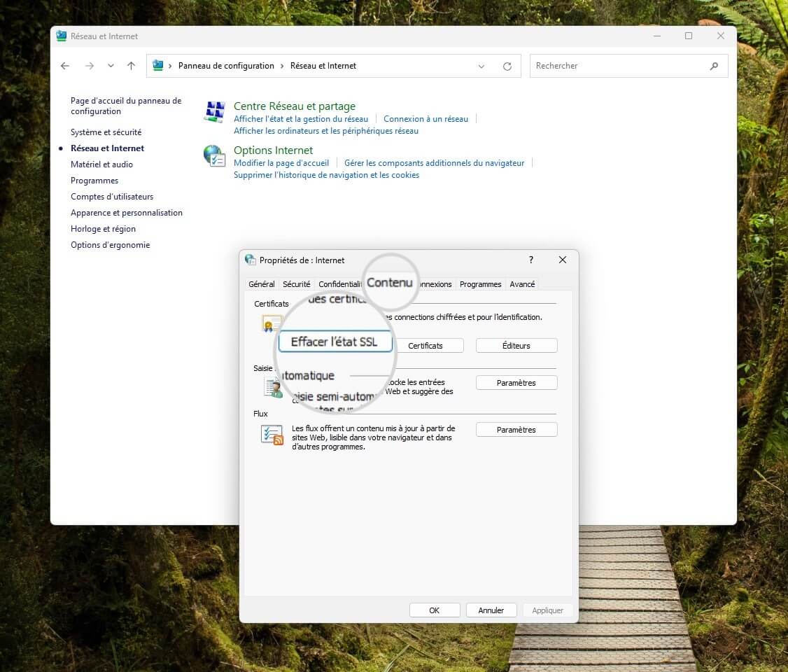788x672 pixels.
Task: Click Supprimer l'historique de navigation et les cookies
Action: (326, 175)
